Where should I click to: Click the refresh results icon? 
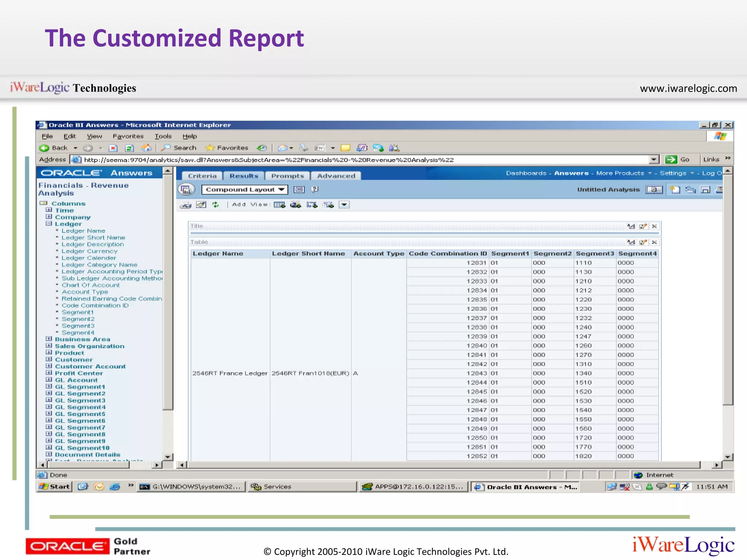(216, 205)
